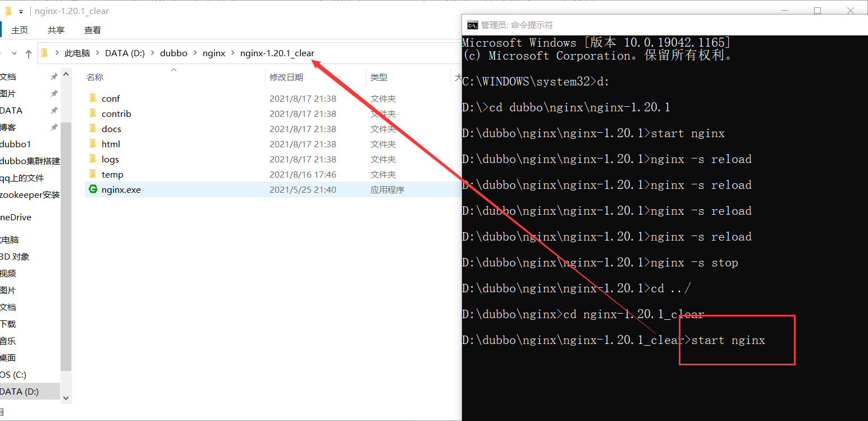The height and width of the screenshot is (421, 868).
Task: Select 博客 quick access item
Action: (8, 127)
